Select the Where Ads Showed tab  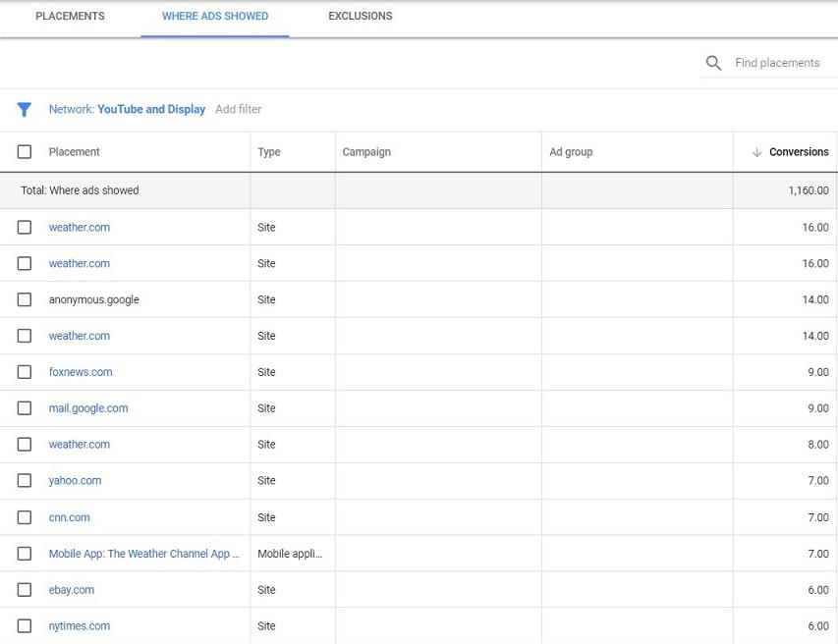214,16
